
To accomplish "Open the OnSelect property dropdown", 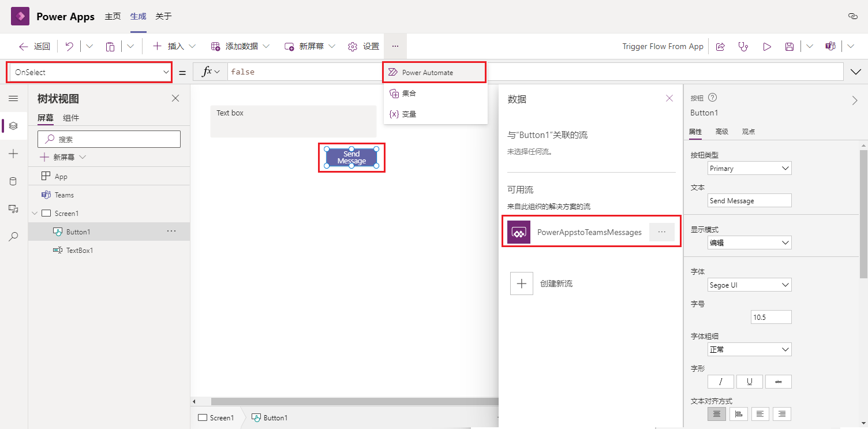I will pos(89,72).
